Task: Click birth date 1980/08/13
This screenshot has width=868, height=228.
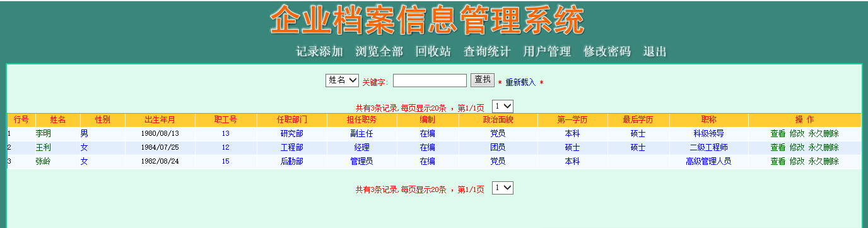Action: [160, 133]
